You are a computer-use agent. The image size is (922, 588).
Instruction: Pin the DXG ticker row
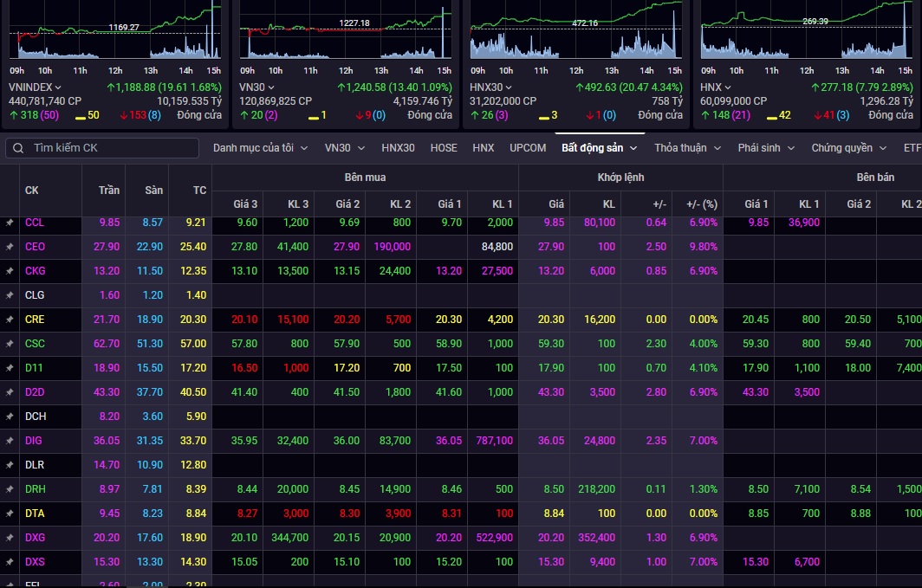[x=10, y=538]
